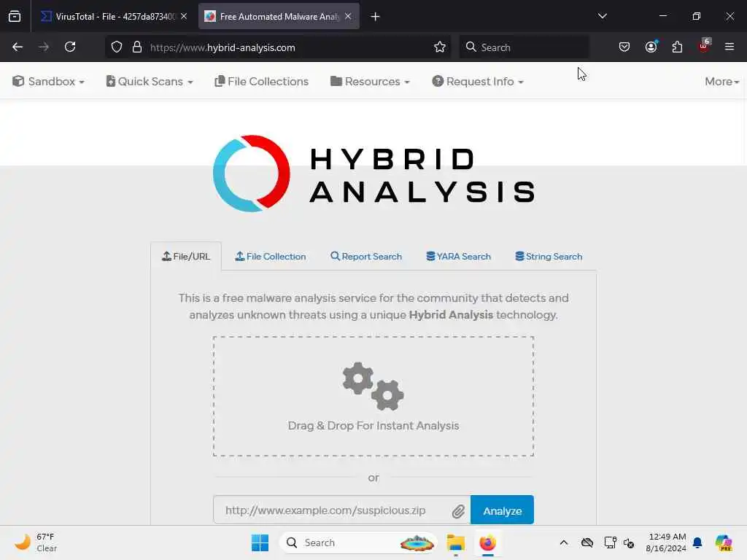
Task: Switch to the VirusTotal tab
Action: click(115, 16)
